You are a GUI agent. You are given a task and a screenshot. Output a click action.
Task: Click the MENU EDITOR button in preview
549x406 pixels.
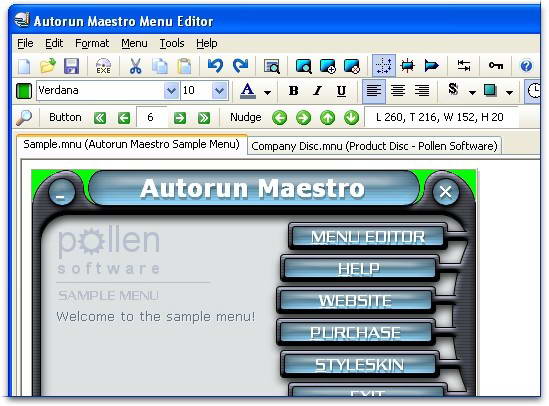coord(368,237)
